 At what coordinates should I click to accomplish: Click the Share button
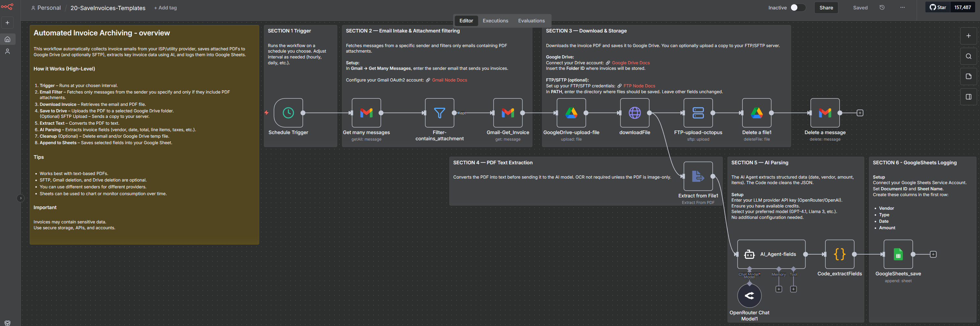[826, 7]
